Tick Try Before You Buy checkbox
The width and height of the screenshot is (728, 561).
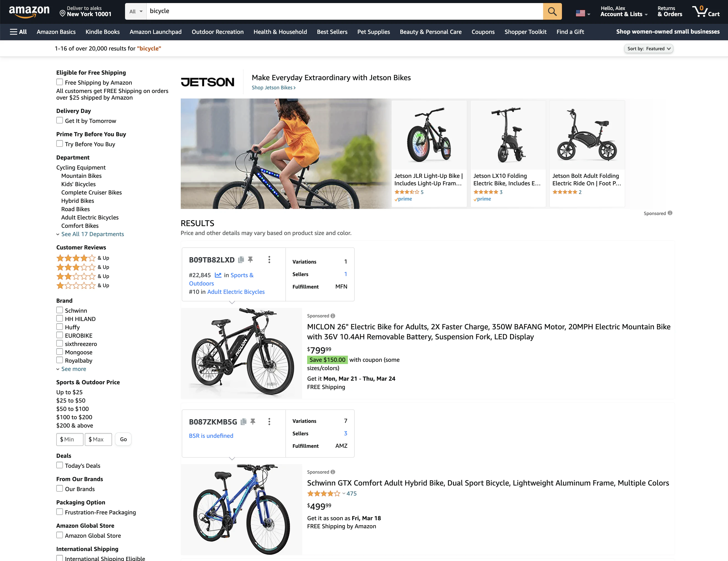pos(60,144)
